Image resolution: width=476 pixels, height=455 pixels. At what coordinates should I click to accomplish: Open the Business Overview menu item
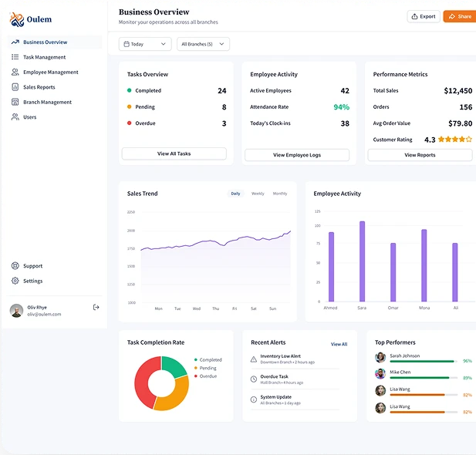pyautogui.click(x=45, y=42)
